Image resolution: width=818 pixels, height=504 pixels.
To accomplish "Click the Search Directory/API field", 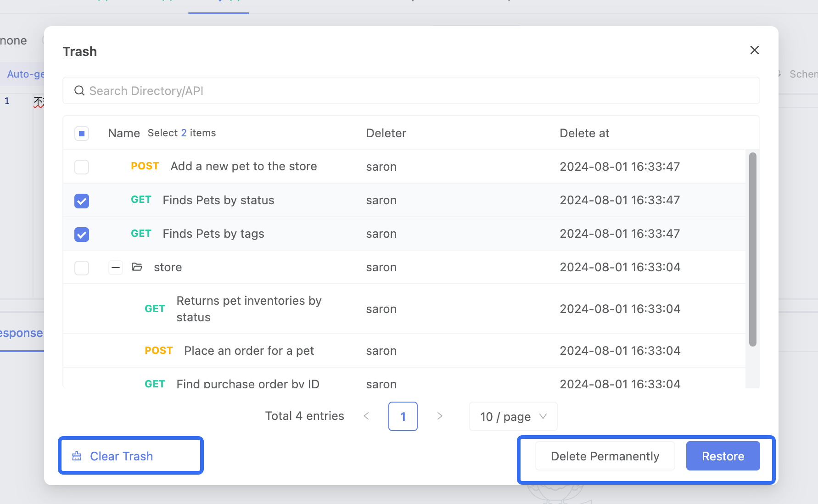I will coord(411,90).
